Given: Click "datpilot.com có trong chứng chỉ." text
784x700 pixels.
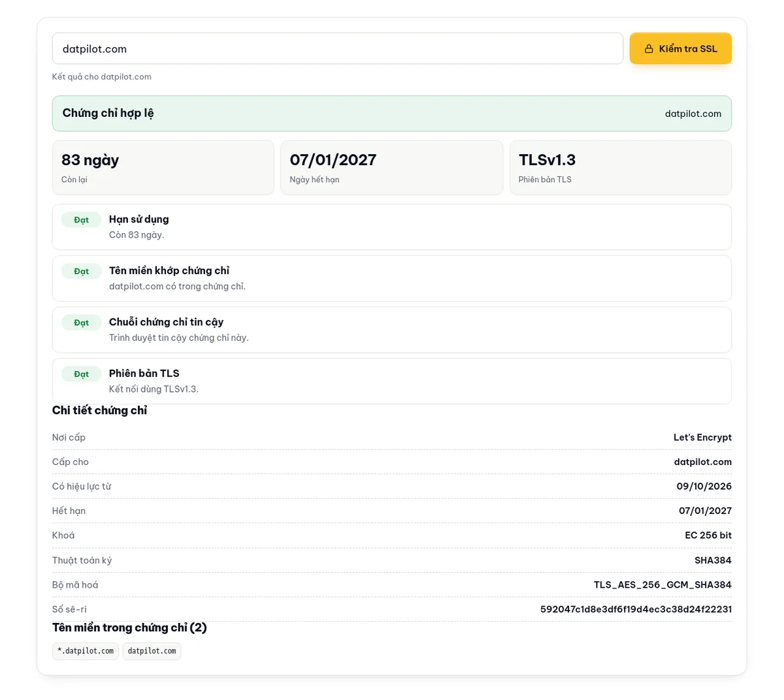Looking at the screenshot, I should (x=177, y=286).
